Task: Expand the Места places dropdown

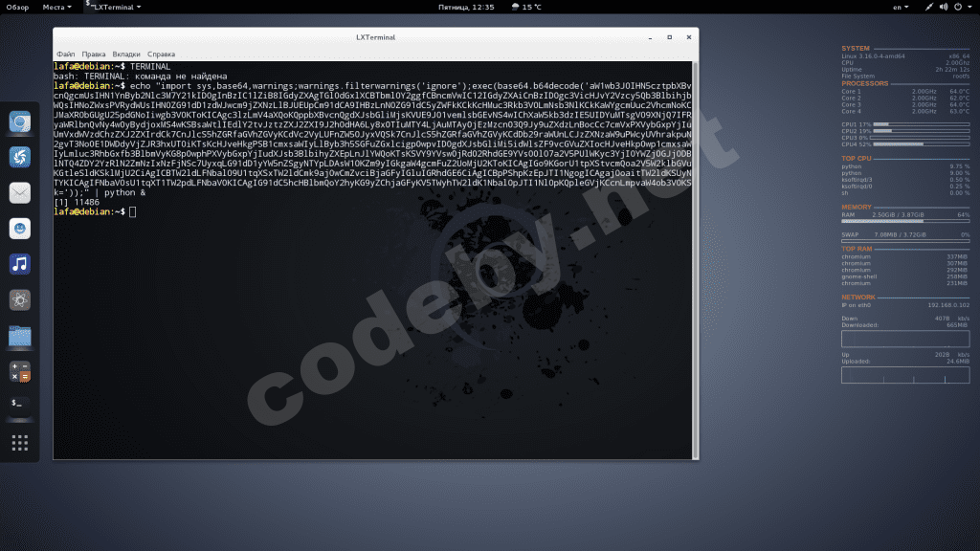Action: (56, 7)
